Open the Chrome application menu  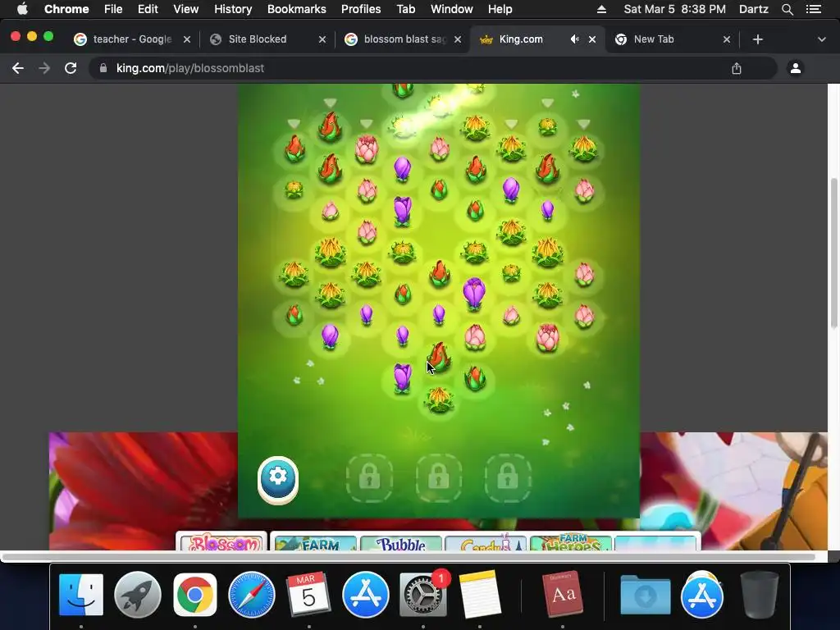tap(66, 9)
